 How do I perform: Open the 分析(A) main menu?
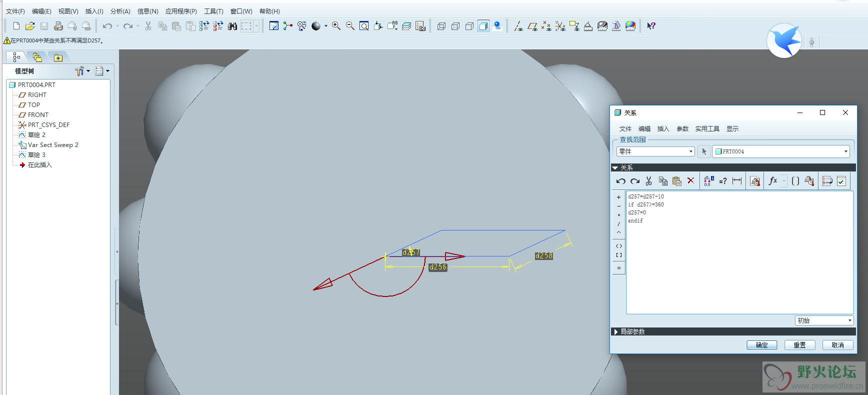click(120, 11)
